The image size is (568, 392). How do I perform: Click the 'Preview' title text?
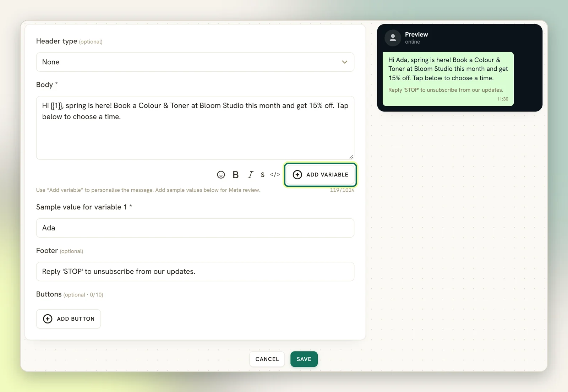pyautogui.click(x=416, y=34)
